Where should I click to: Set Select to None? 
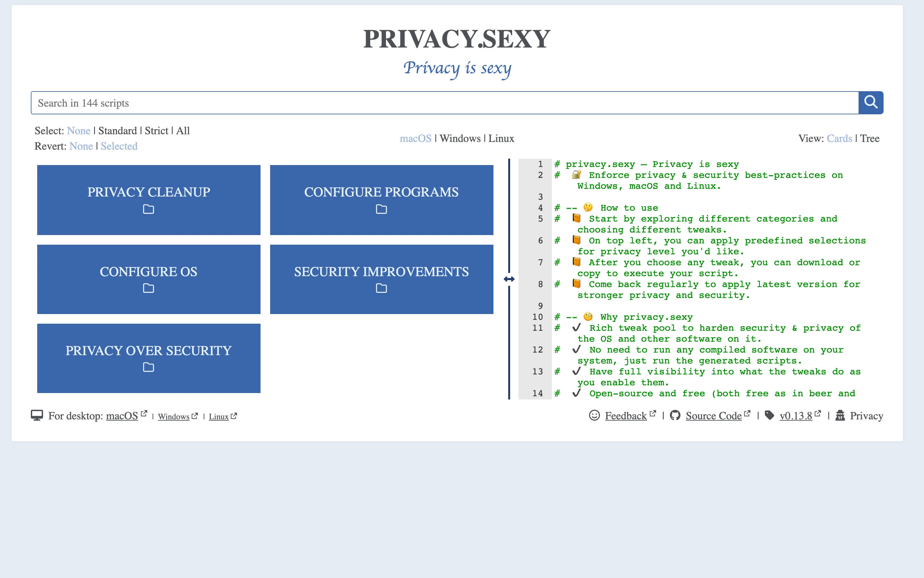(x=79, y=131)
